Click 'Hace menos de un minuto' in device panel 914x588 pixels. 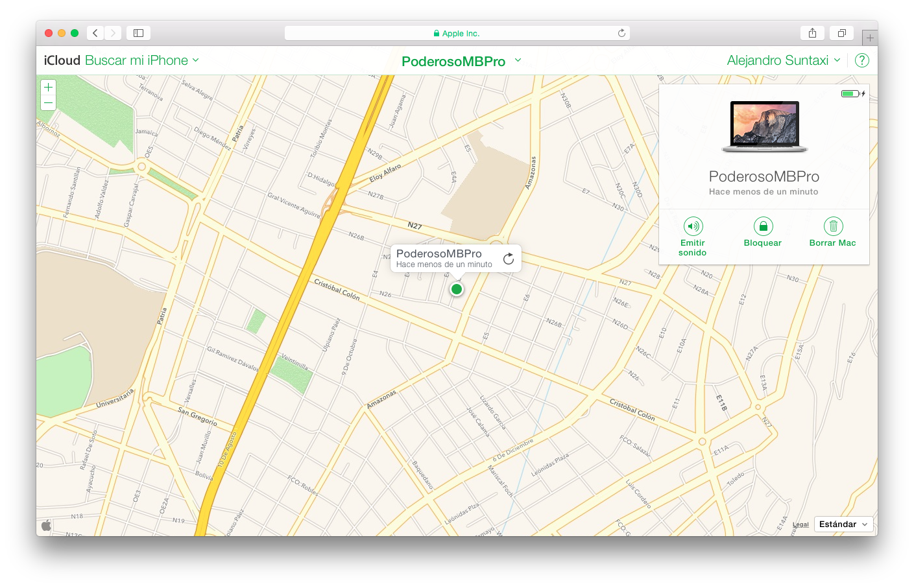pyautogui.click(x=764, y=192)
